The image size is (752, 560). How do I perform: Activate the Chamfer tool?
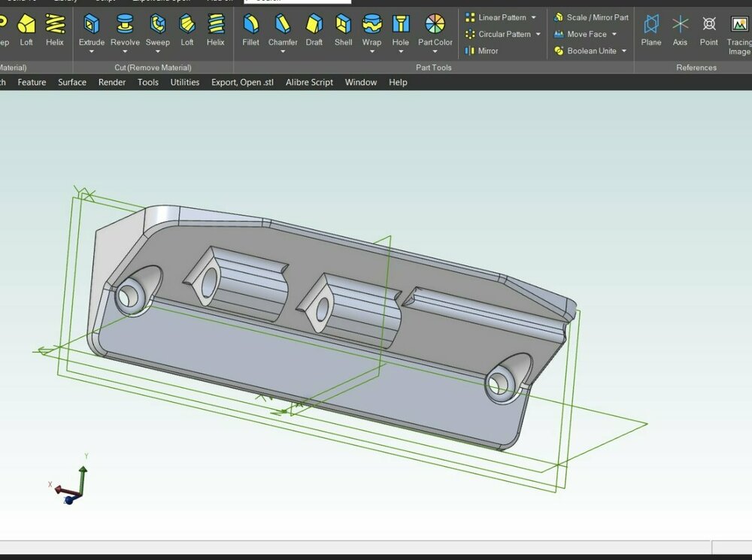tap(283, 30)
